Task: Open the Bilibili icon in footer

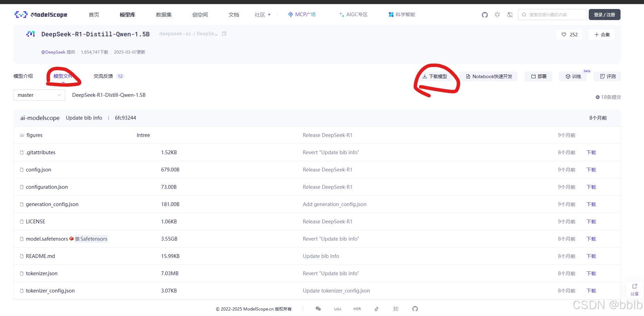Action: (x=338, y=309)
